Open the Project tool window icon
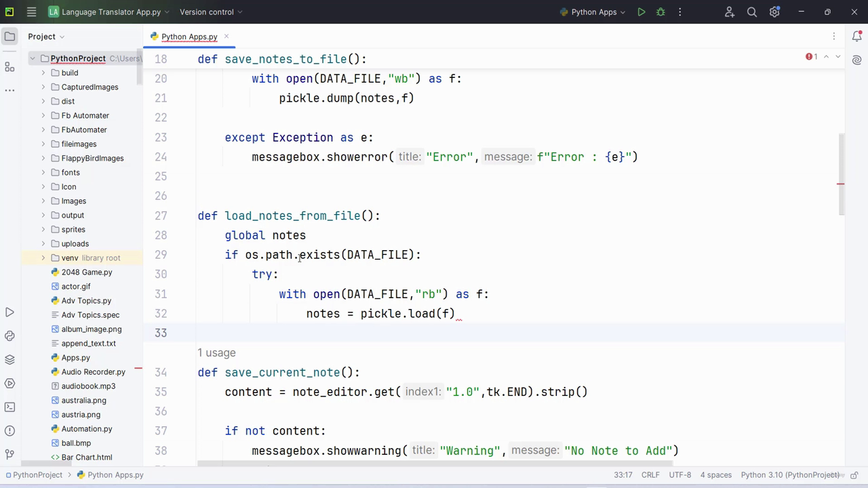The height and width of the screenshot is (488, 868). click(x=9, y=37)
